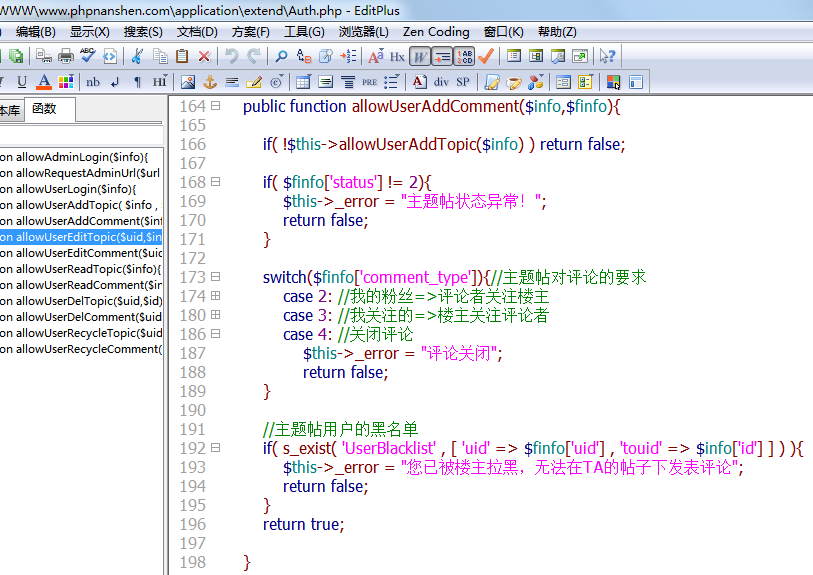Click the Undo arrow
The width and height of the screenshot is (813, 575).
232,56
